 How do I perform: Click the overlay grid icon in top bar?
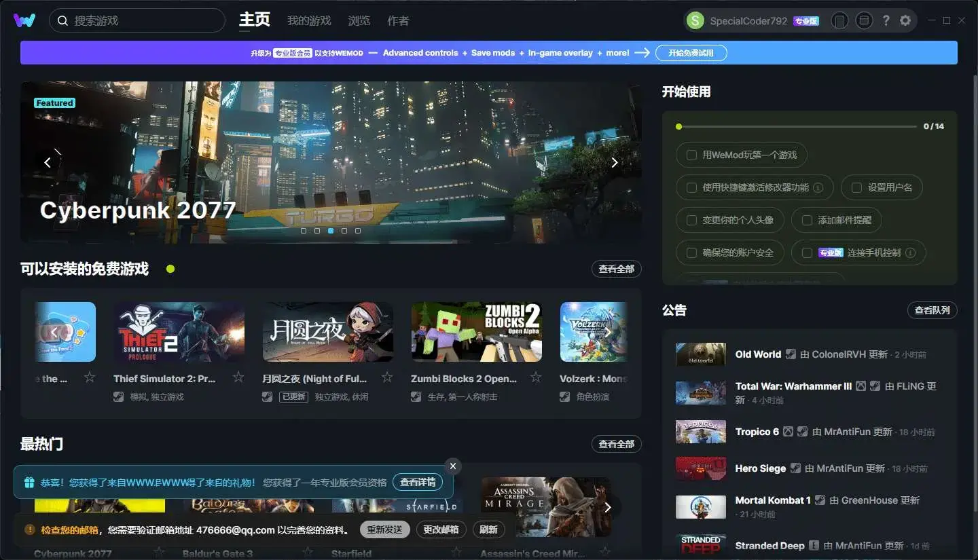click(863, 20)
